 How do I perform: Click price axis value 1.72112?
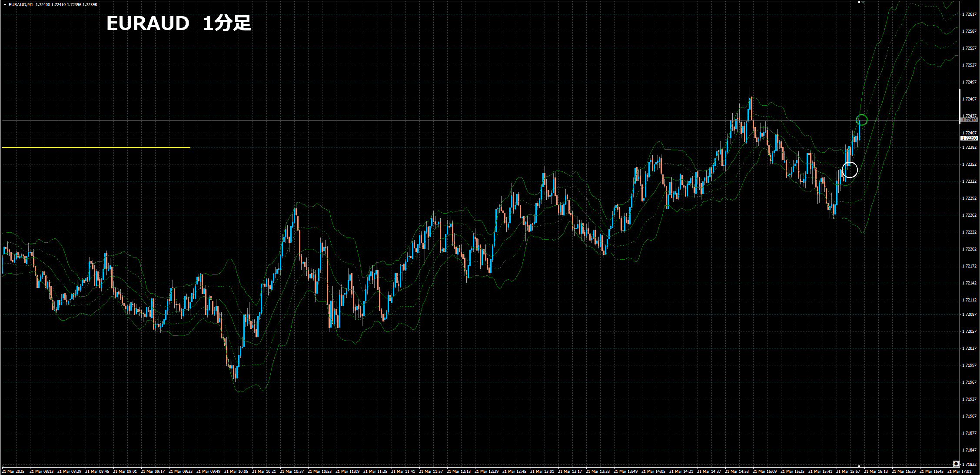coord(969,300)
